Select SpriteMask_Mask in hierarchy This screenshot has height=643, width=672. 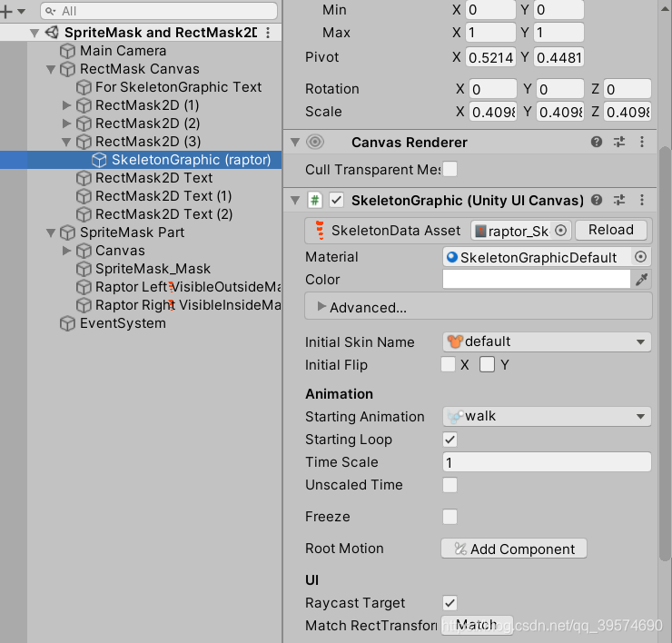coord(153,269)
